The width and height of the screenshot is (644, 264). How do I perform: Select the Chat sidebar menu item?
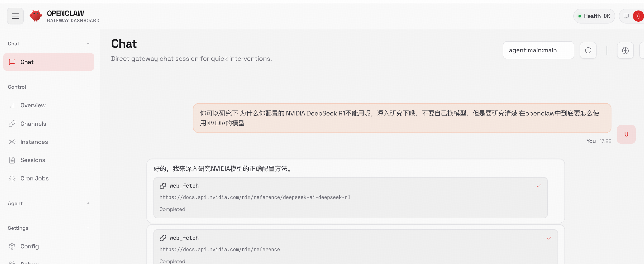pyautogui.click(x=49, y=62)
